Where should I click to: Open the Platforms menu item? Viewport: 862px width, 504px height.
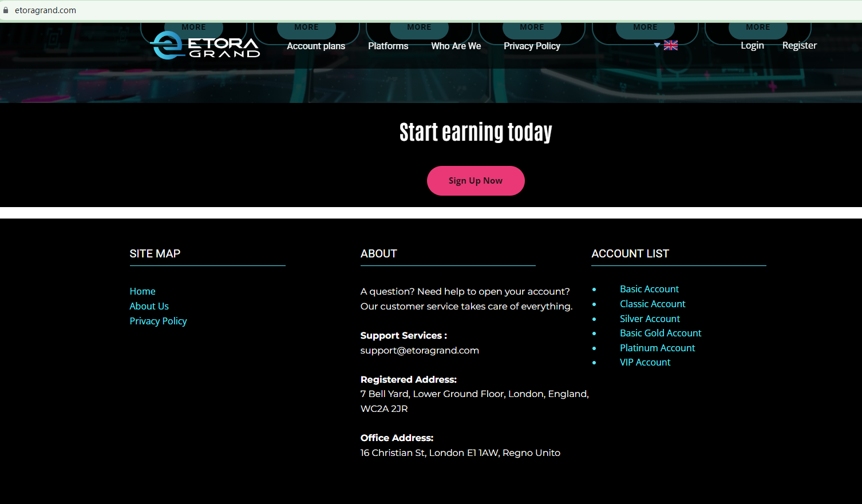click(x=387, y=46)
